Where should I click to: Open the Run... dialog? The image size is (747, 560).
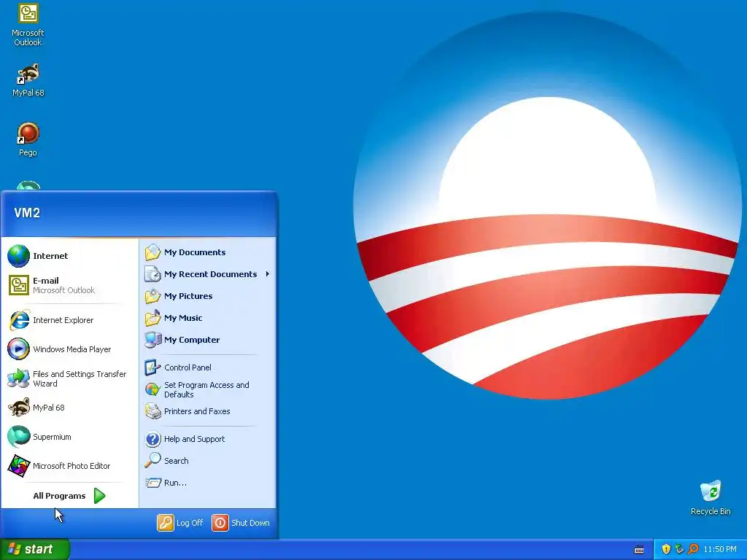pos(208,483)
